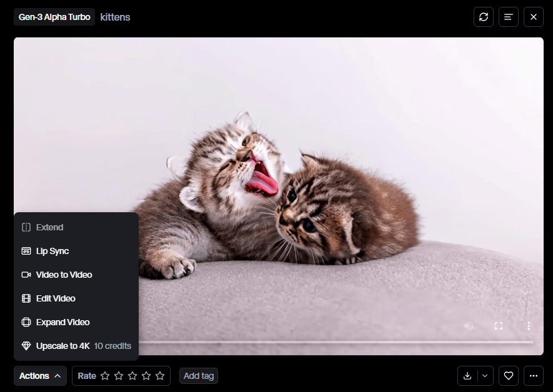Collapse the Actions dropdown
This screenshot has height=392, width=553.
coord(40,376)
